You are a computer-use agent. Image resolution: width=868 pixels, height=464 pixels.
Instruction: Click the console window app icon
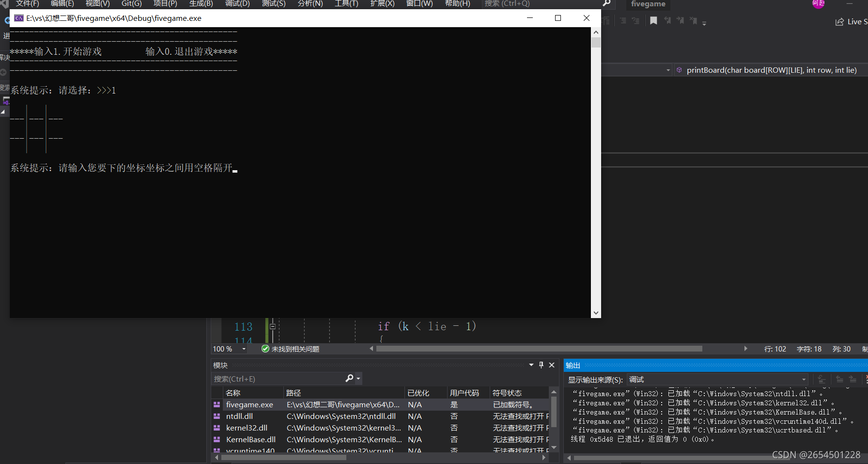(x=19, y=18)
